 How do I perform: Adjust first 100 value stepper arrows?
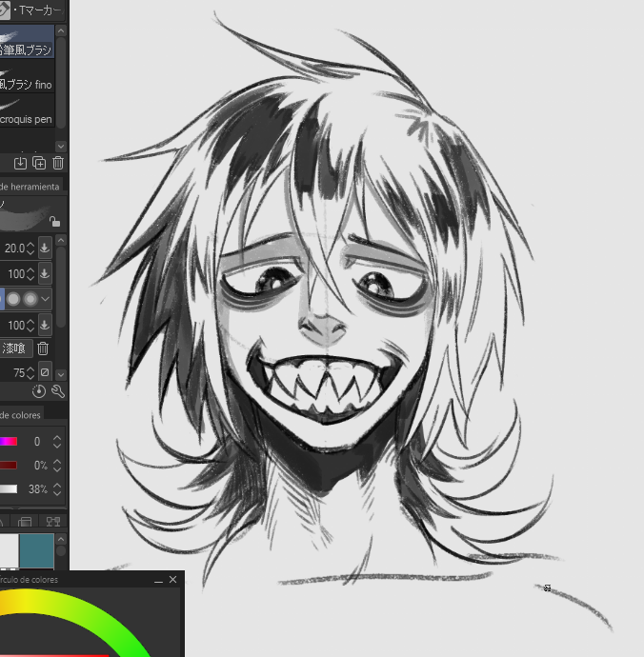point(30,274)
